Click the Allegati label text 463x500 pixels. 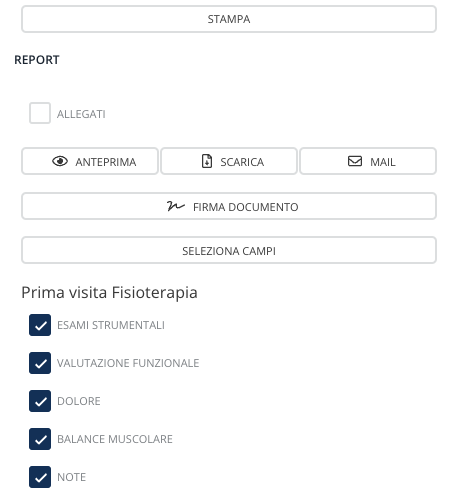pyautogui.click(x=81, y=114)
